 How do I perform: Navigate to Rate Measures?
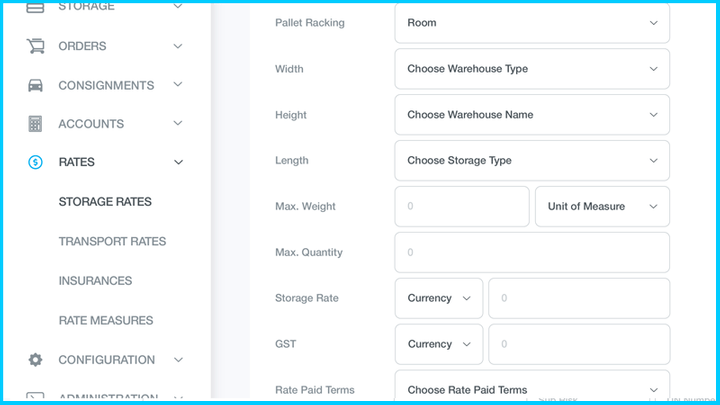tap(106, 320)
